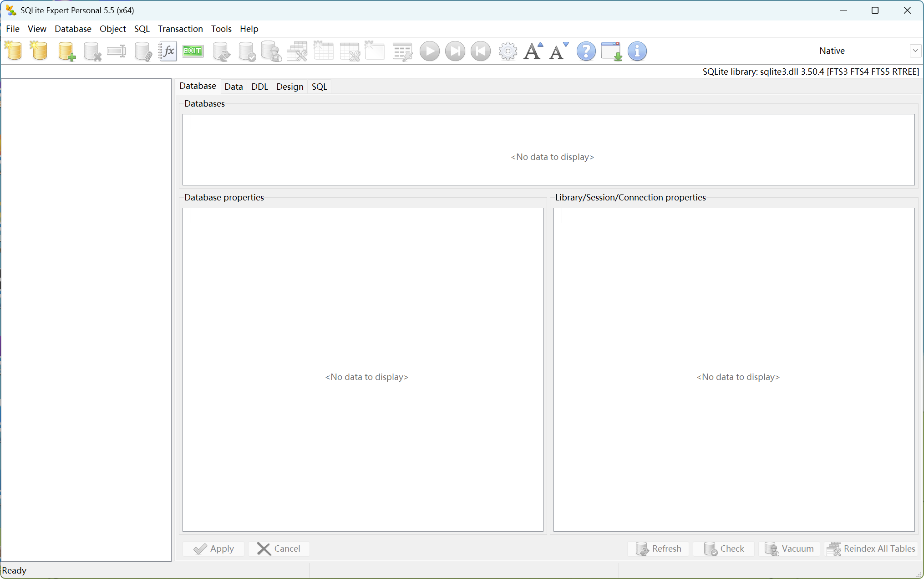Click the New Database icon
924x579 pixels.
click(x=14, y=51)
